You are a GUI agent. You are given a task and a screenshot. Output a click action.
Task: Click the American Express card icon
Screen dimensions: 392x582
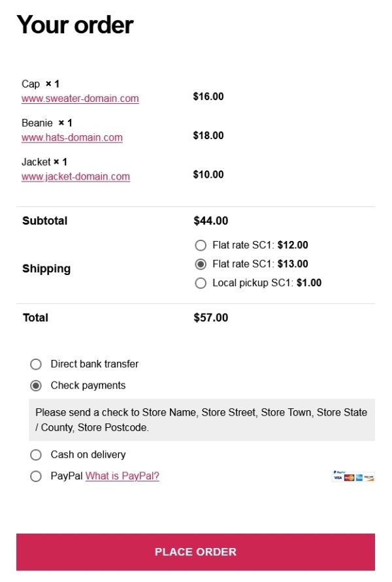pyautogui.click(x=359, y=478)
